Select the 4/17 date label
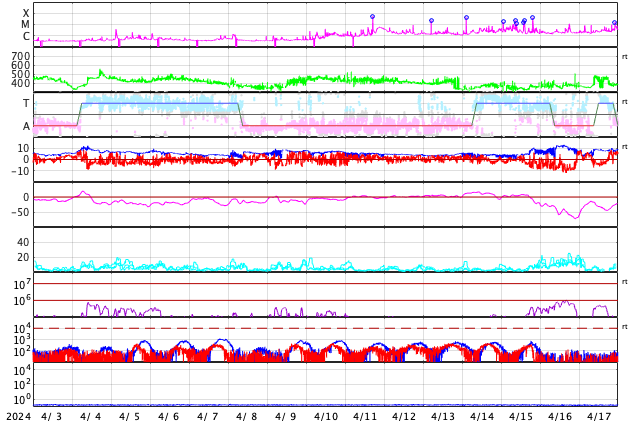This screenshot has width=634, height=424. coord(598,416)
